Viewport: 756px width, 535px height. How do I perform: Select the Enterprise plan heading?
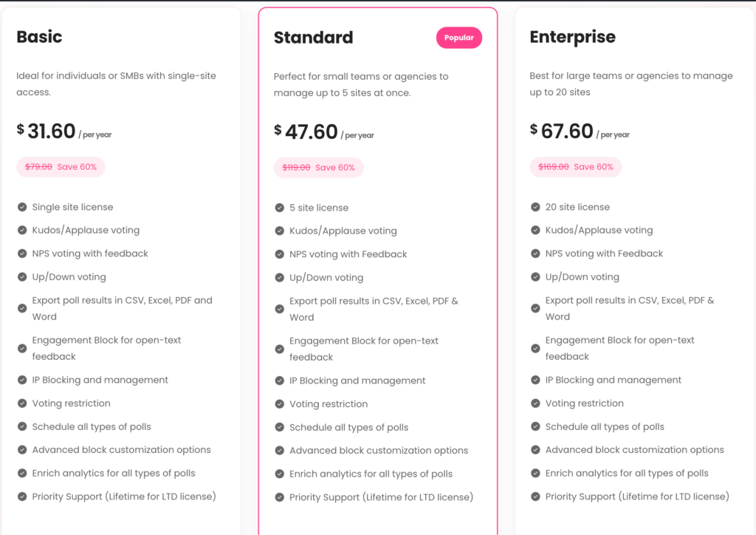[x=572, y=37]
